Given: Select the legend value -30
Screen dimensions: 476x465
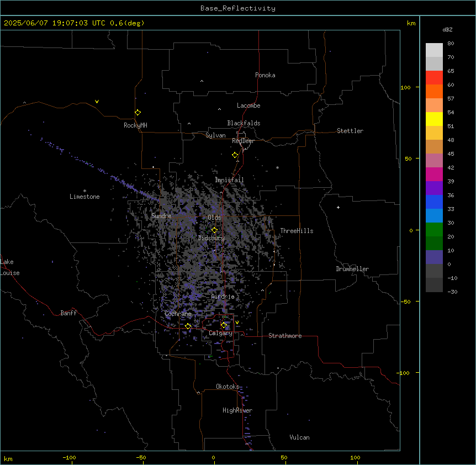Looking at the screenshot, I should 452,292.
